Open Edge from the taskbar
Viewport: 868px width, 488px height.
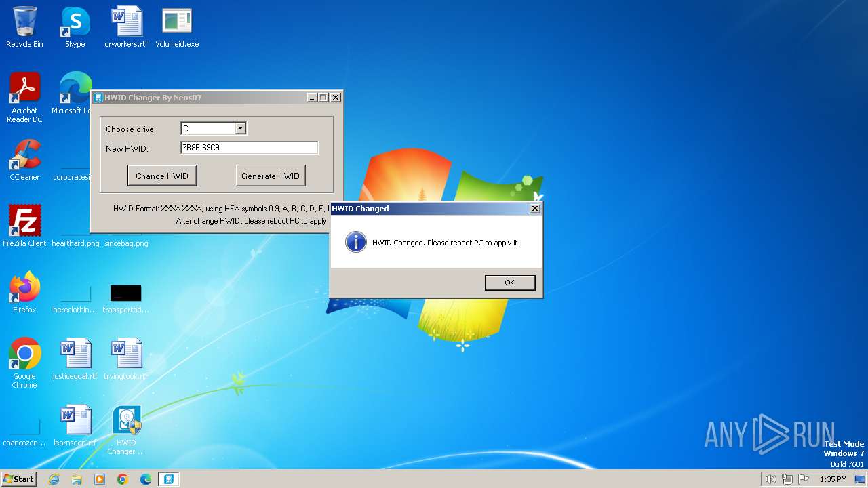pyautogui.click(x=146, y=479)
